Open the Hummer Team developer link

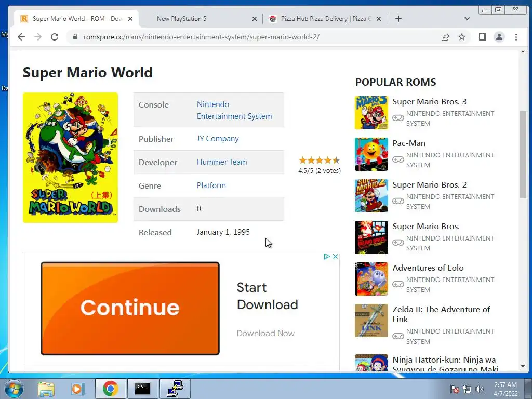click(221, 162)
